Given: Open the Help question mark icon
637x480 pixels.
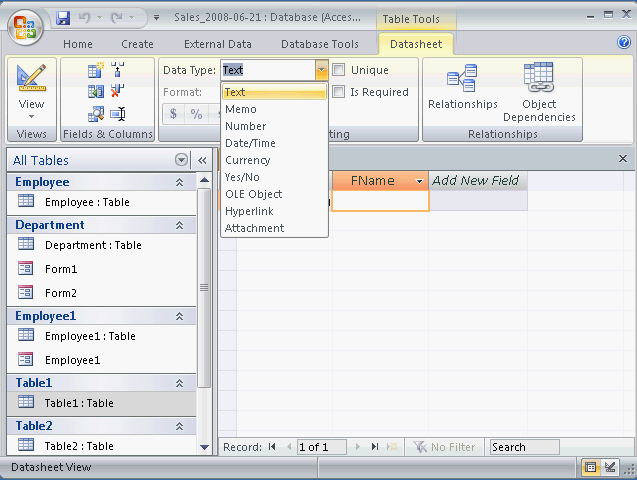Looking at the screenshot, I should click(624, 42).
